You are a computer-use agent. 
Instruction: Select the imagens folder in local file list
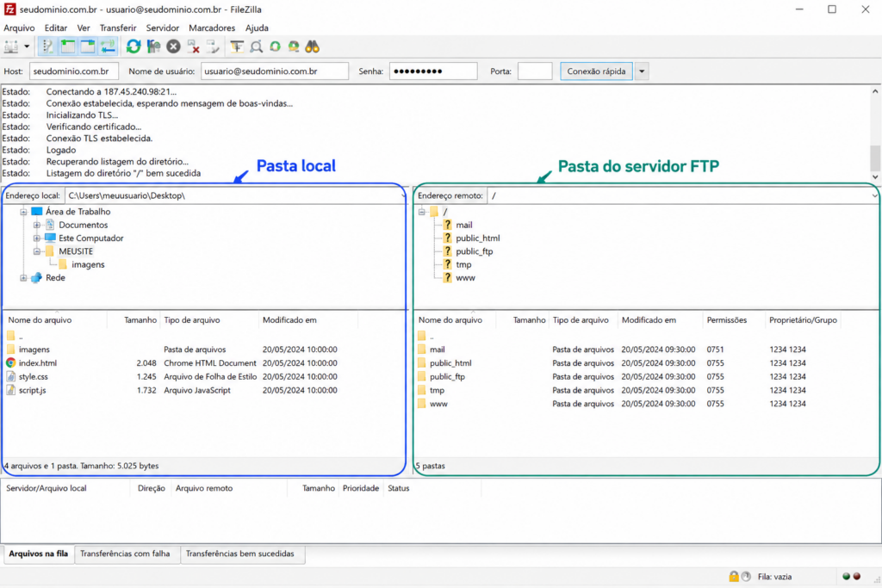tap(34, 350)
